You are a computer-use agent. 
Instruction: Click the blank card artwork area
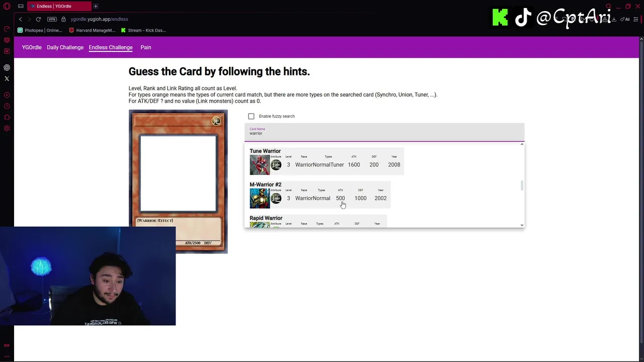click(x=178, y=173)
